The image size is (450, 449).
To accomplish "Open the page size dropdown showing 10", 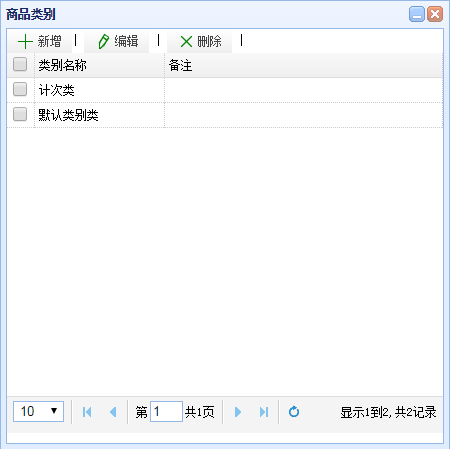I will pos(38,411).
